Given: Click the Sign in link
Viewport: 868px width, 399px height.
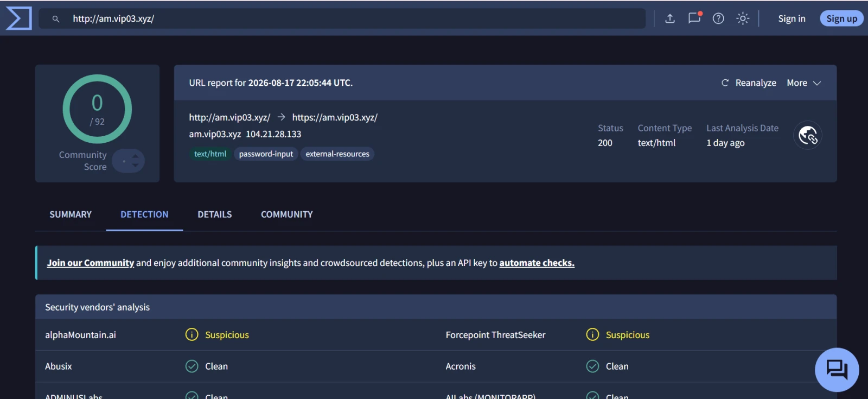Looking at the screenshot, I should (792, 18).
